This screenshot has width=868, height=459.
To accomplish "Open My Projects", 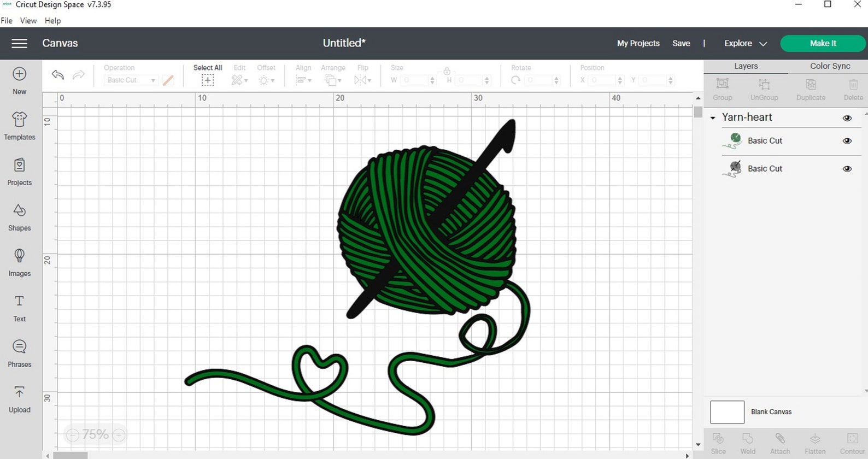I will click(x=638, y=43).
